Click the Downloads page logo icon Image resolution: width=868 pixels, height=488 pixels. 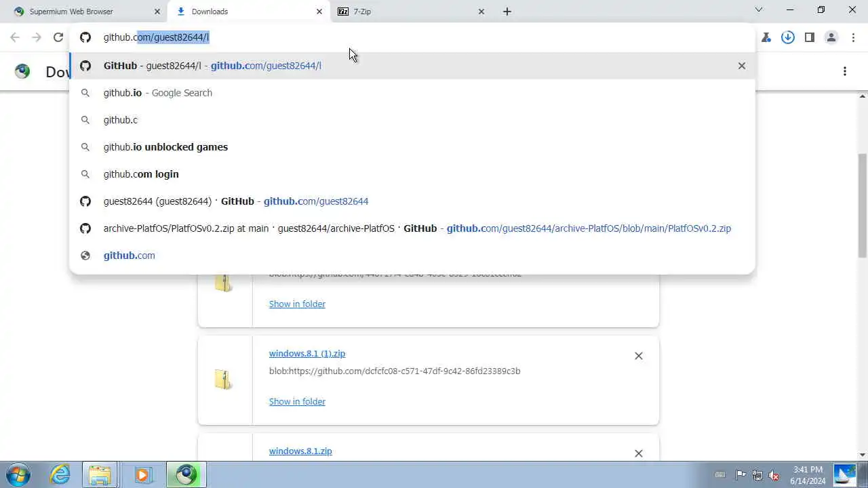[x=22, y=71]
